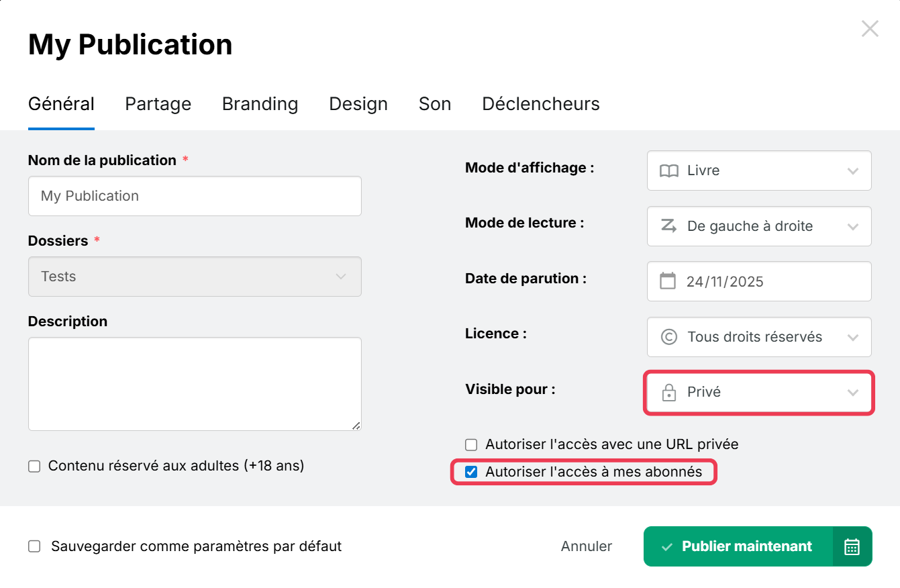
Task: Click the 'Visible pour :' label
Action: pos(510,389)
